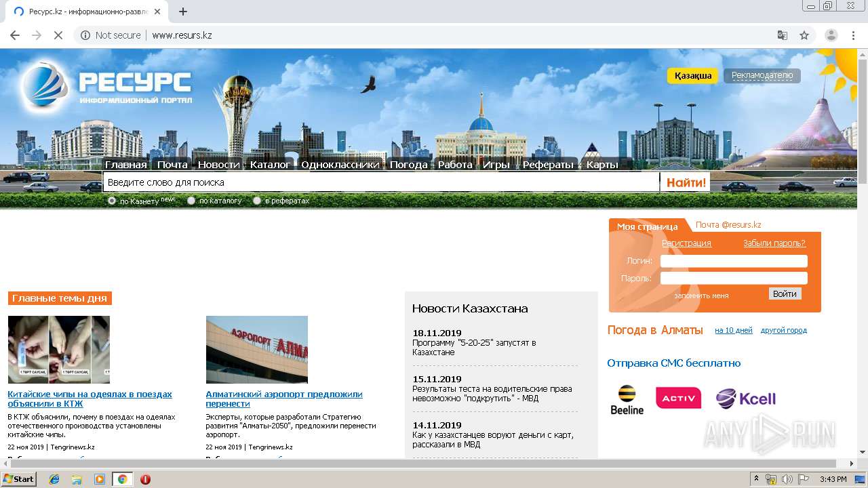Open the Забыли пароль? link
868x488 pixels.
774,243
